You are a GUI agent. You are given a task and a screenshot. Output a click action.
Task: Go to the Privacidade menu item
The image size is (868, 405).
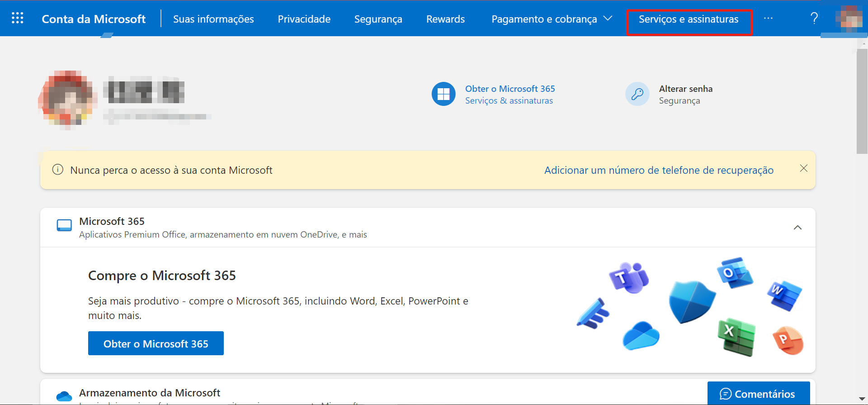click(x=304, y=19)
